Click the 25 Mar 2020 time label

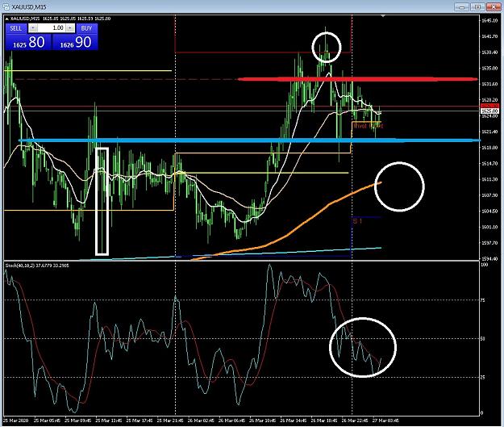pos(16,421)
